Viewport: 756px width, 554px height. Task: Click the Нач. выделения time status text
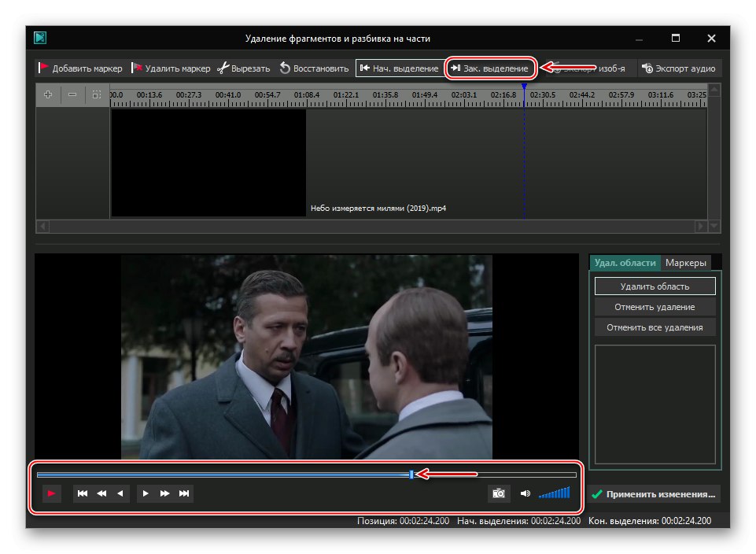pyautogui.click(x=518, y=521)
